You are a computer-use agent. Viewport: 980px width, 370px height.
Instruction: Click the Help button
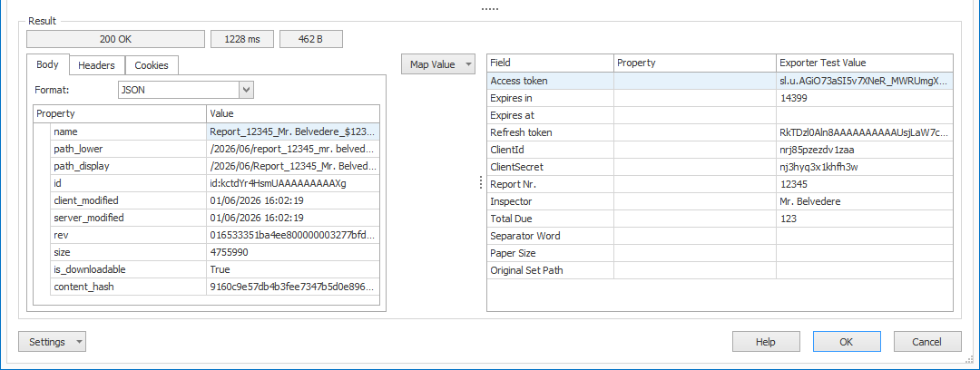(x=766, y=342)
